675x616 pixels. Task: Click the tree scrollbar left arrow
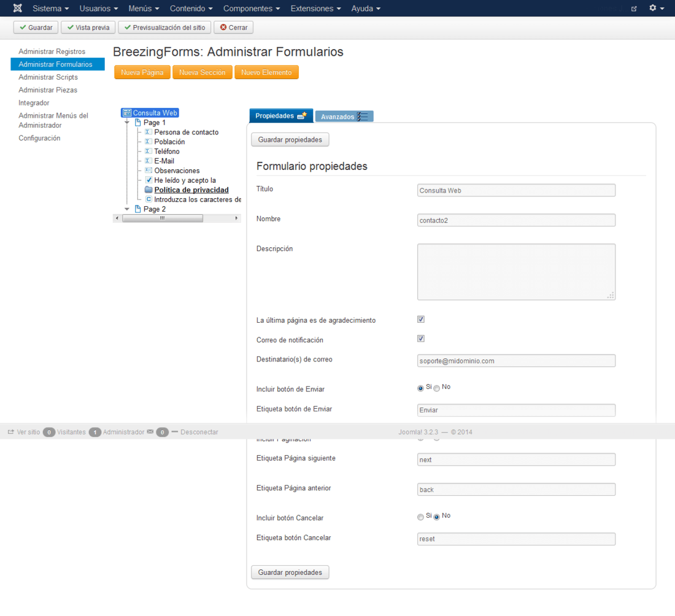click(117, 218)
